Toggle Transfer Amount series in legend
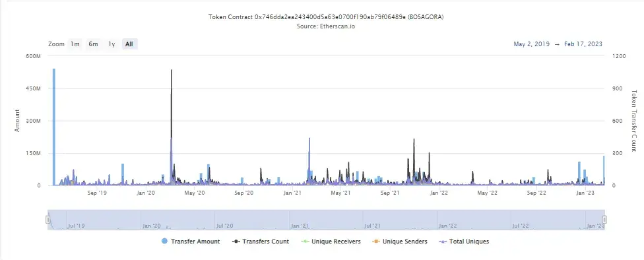Screen dimensions: 644x260 191,242
